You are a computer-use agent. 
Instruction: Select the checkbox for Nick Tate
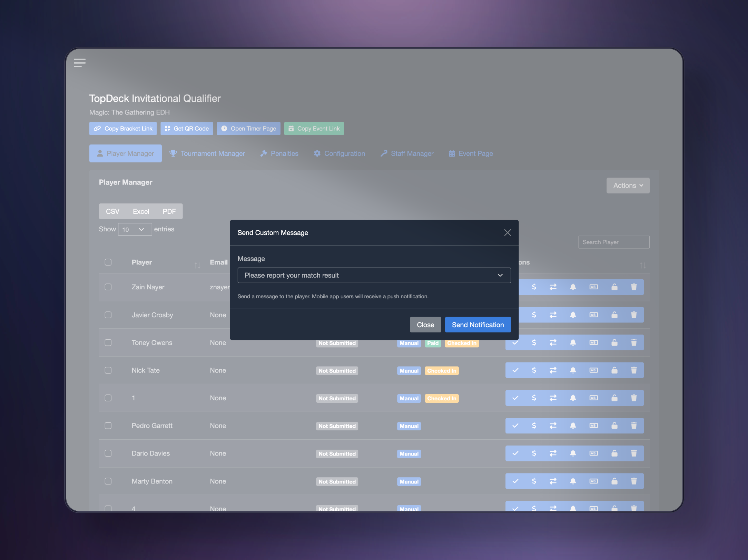click(x=108, y=370)
